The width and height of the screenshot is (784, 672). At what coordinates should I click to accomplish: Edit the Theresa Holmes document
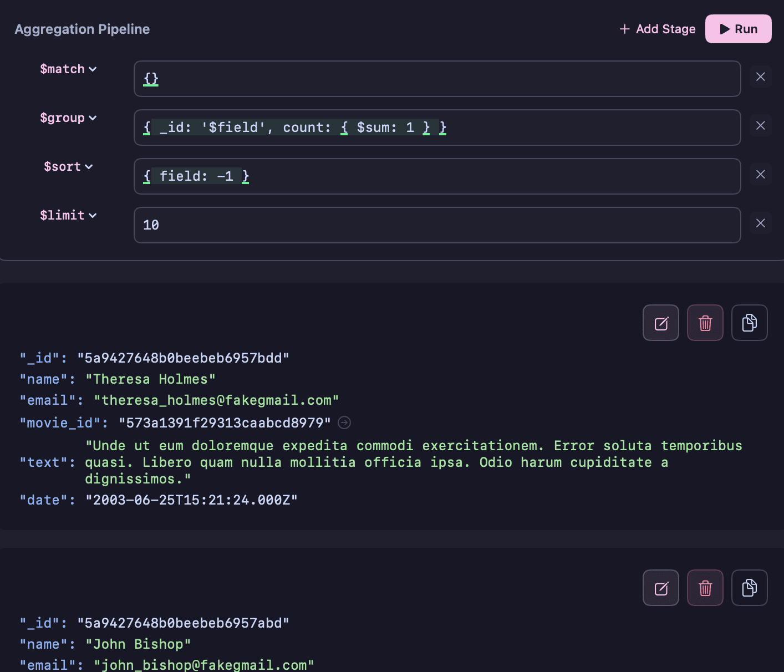pyautogui.click(x=660, y=323)
